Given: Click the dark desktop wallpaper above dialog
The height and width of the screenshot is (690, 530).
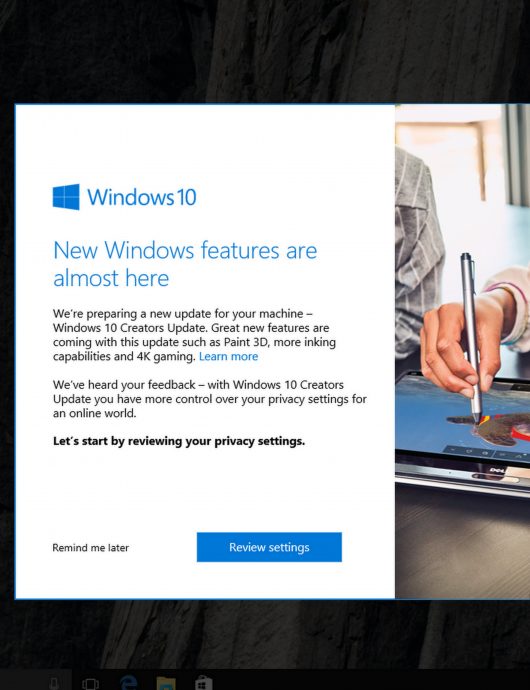Looking at the screenshot, I should [264, 51].
